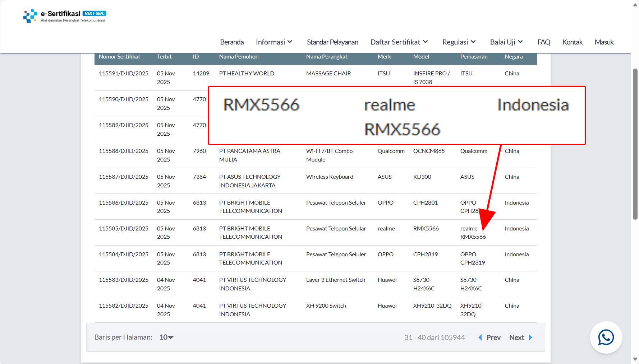Click Masuk to log in
Viewport: 639px width, 364px height.
pyautogui.click(x=604, y=42)
